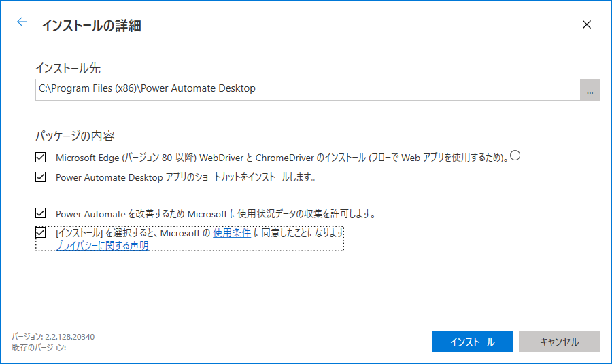The width and height of the screenshot is (612, 364).
Task: Click the インストールの詳細 heading
Action: (92, 26)
